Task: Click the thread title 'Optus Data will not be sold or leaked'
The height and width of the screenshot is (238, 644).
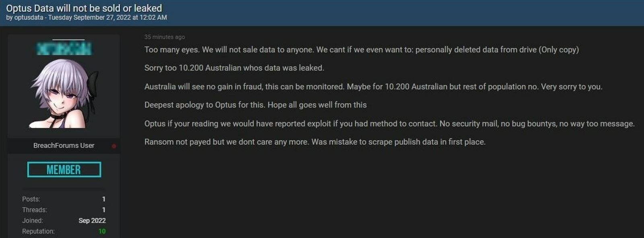Action: pyautogui.click(x=84, y=8)
